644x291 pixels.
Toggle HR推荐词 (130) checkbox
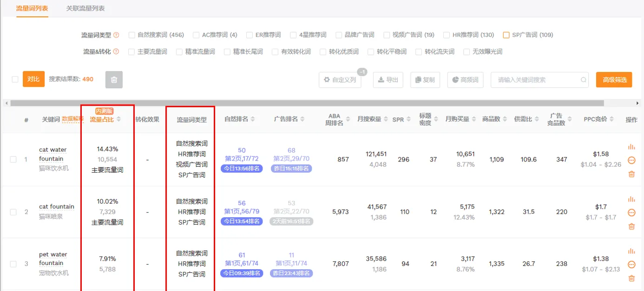[447, 35]
